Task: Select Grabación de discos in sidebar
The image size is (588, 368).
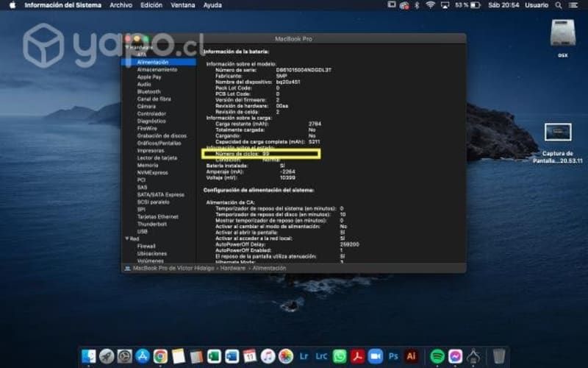Action: (x=162, y=135)
